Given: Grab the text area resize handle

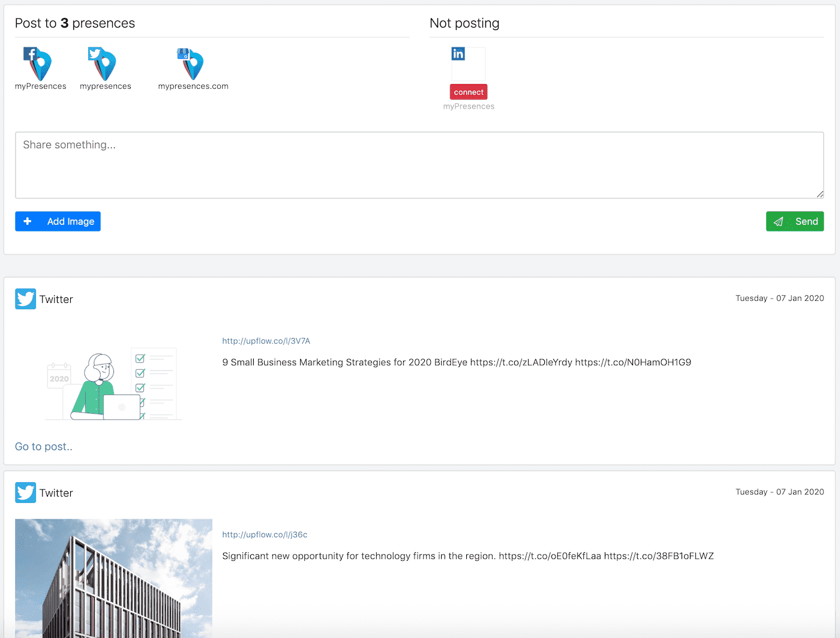Looking at the screenshot, I should (820, 194).
